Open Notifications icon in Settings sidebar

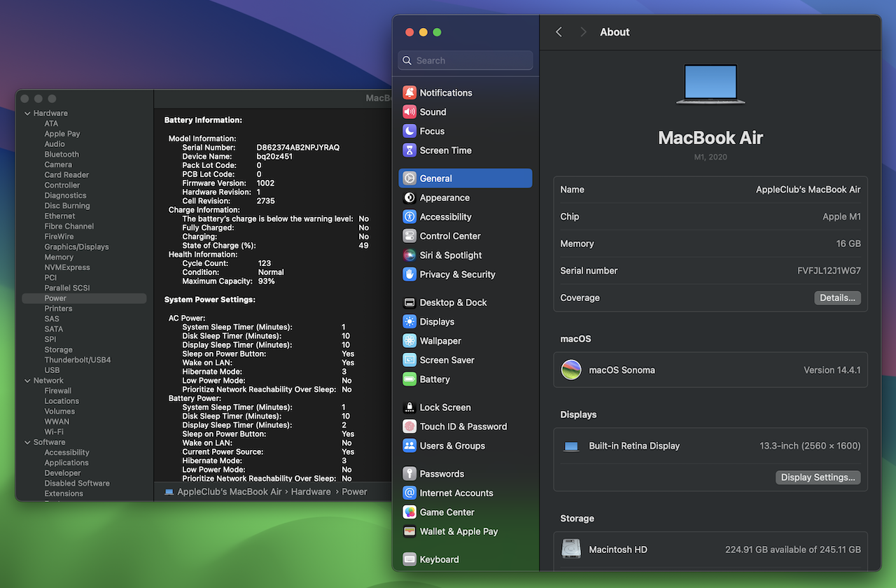click(409, 92)
